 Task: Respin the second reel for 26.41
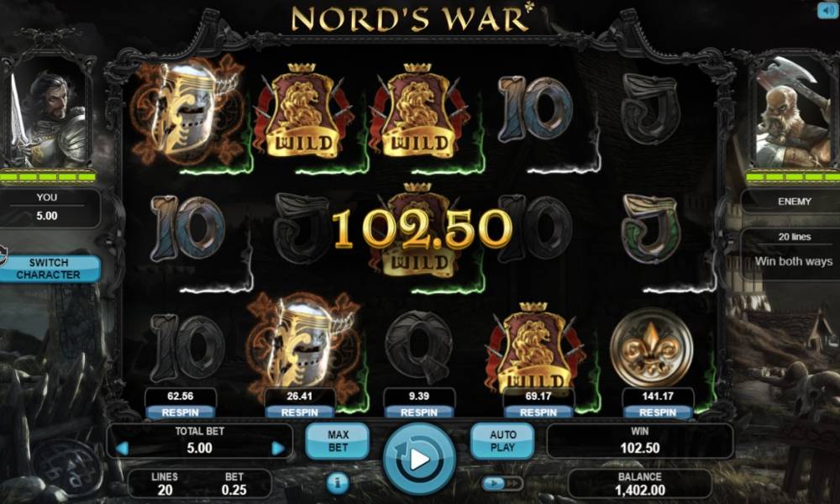coord(300,412)
